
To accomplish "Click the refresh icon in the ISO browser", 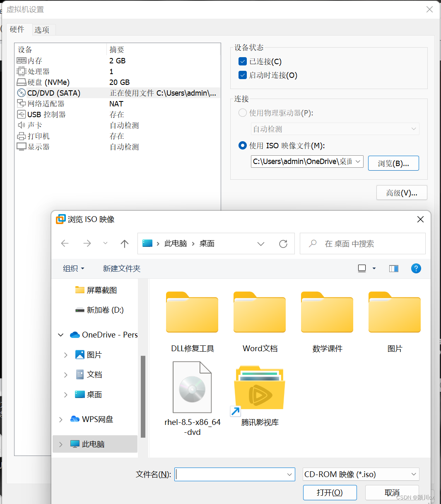I will [283, 244].
